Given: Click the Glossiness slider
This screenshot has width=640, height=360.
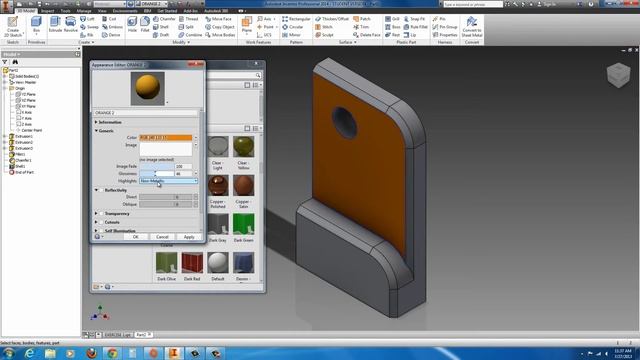Looking at the screenshot, I should coord(156,173).
